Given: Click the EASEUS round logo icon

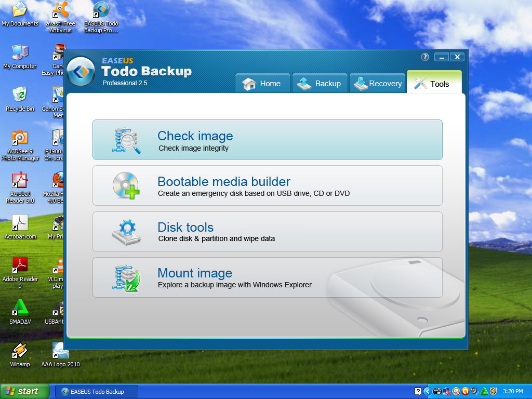Looking at the screenshot, I should [x=81, y=72].
